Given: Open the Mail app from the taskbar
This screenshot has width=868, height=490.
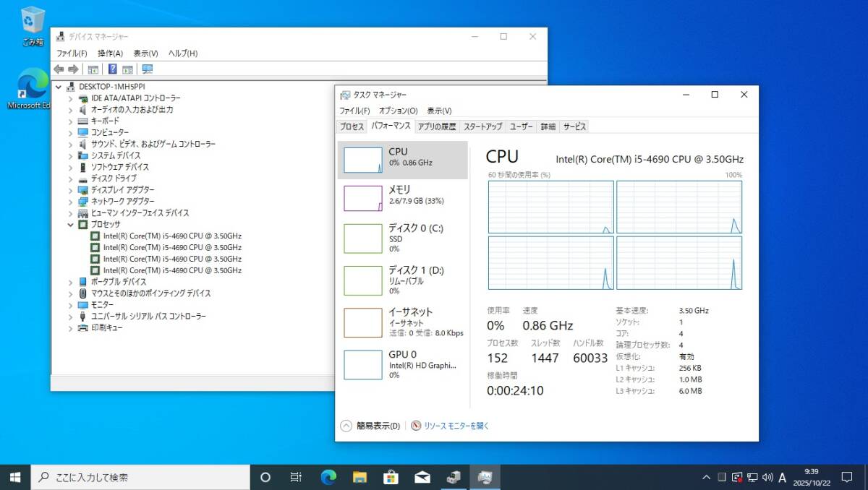Looking at the screenshot, I should pos(422,477).
